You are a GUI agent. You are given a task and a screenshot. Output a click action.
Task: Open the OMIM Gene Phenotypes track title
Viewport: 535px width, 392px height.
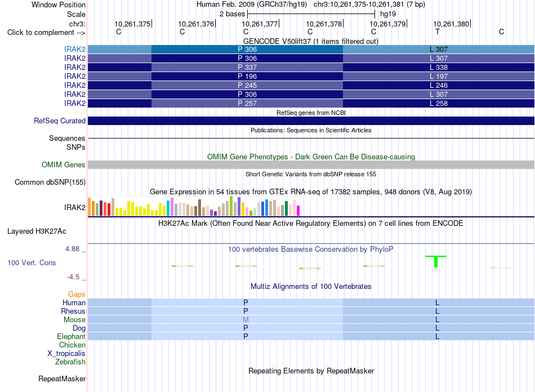coord(311,157)
